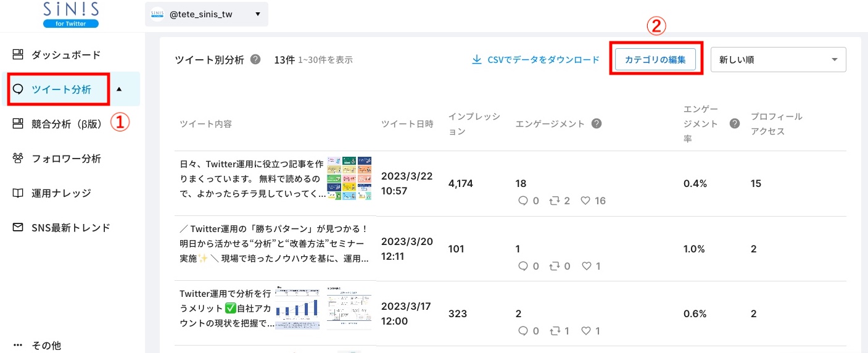Click profile access value 15
Image resolution: width=868 pixels, height=353 pixels.
click(756, 184)
